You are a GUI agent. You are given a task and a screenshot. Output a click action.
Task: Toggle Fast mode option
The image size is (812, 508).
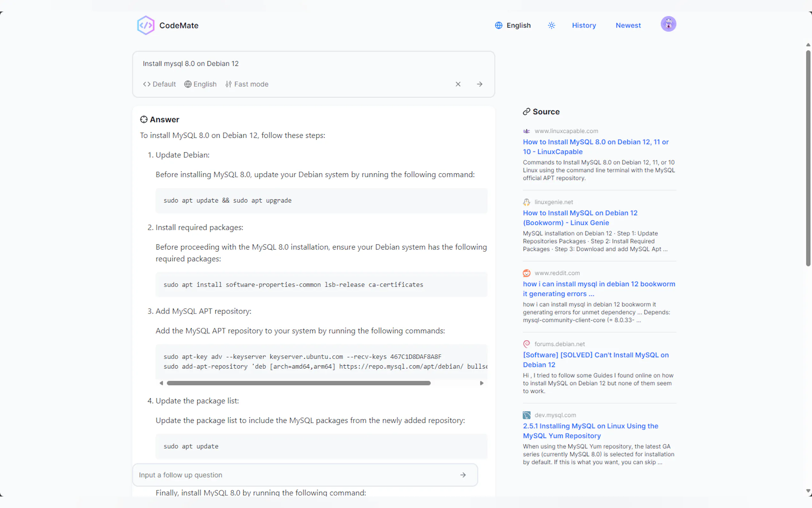pyautogui.click(x=247, y=84)
